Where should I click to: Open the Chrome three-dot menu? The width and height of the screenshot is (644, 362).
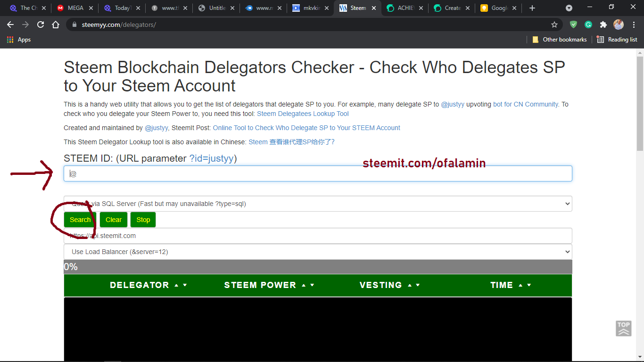(x=633, y=25)
